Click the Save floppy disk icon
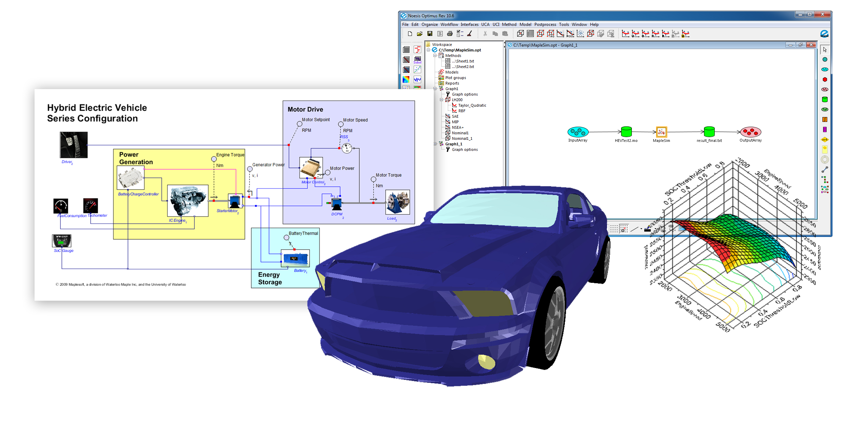The width and height of the screenshot is (868, 434). tap(430, 33)
